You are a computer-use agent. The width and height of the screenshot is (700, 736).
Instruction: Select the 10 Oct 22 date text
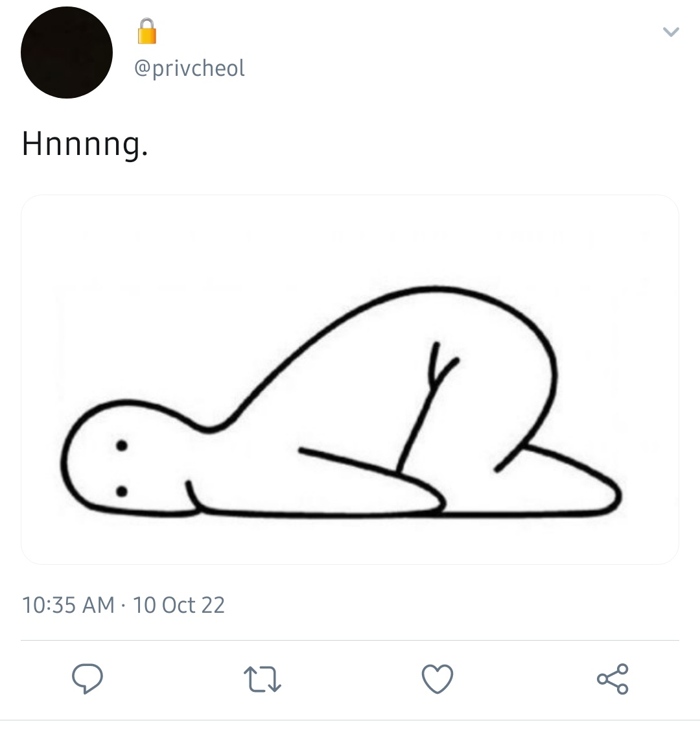(179, 604)
